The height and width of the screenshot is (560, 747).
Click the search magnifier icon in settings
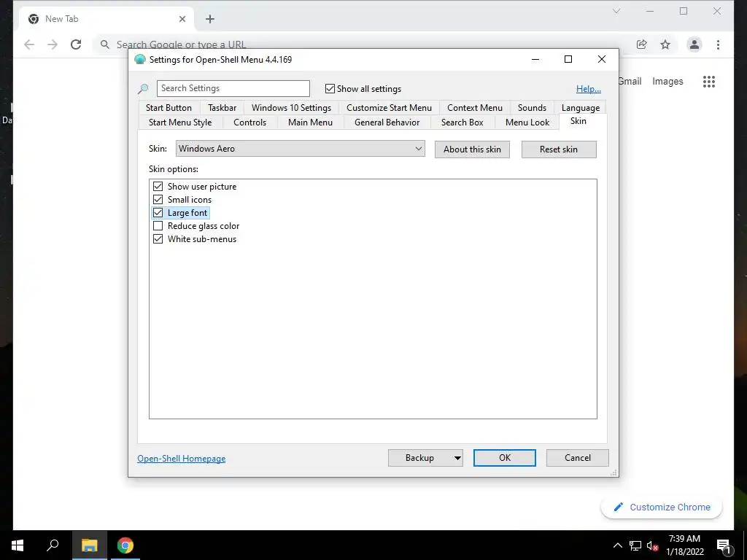pos(143,88)
